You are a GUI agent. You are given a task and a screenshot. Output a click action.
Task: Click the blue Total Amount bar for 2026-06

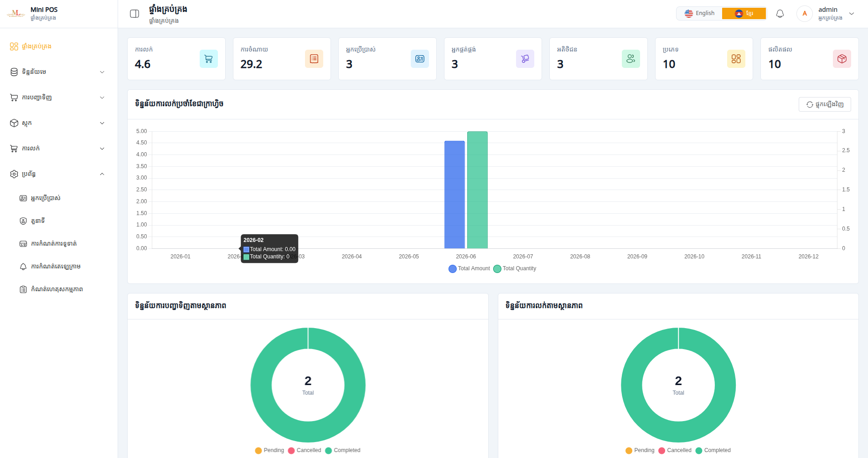pyautogui.click(x=455, y=195)
